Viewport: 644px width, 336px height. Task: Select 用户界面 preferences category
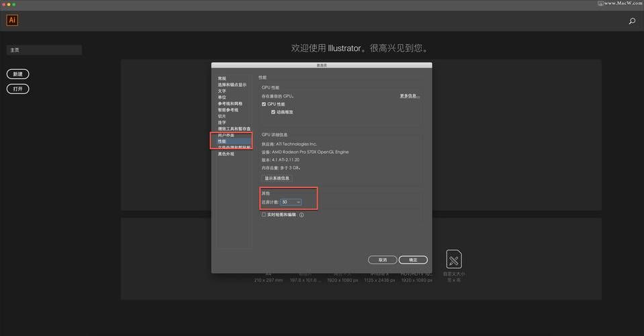click(x=226, y=135)
